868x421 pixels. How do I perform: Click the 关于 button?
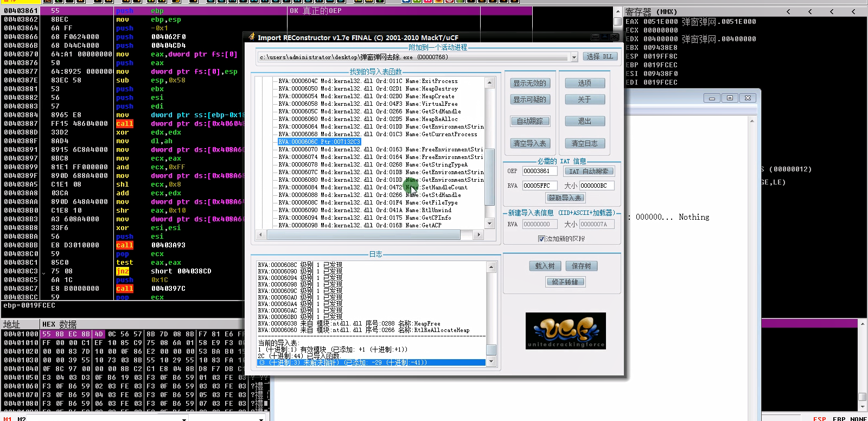pos(585,99)
